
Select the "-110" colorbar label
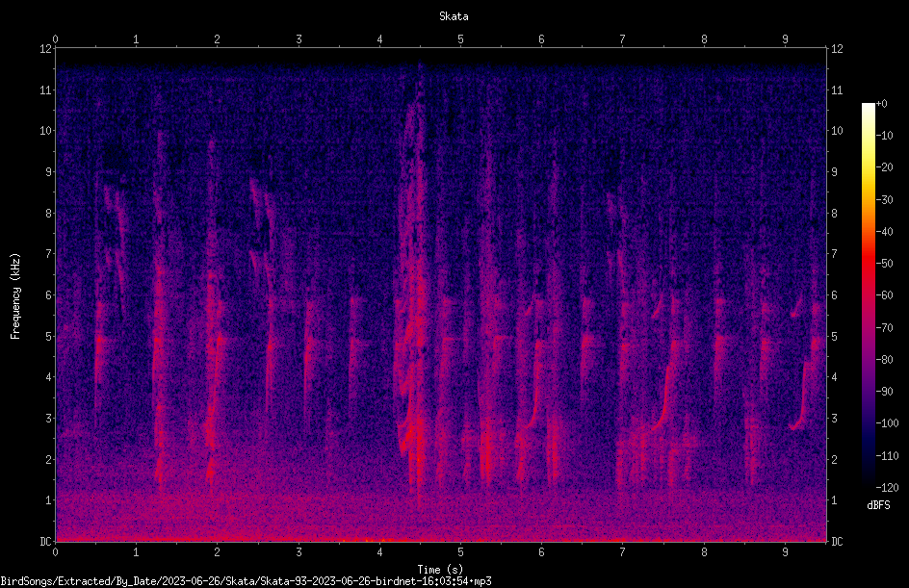[888, 456]
